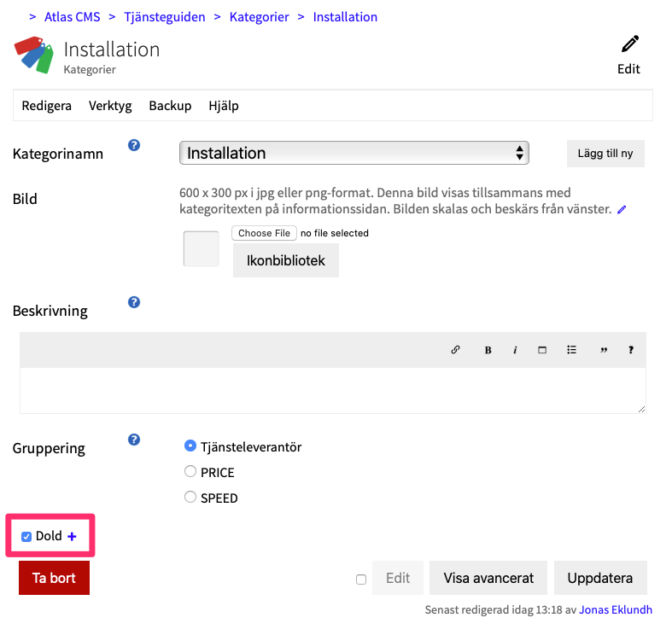Expand the plus sign next to Dold
The image size is (672, 635).
click(x=72, y=536)
